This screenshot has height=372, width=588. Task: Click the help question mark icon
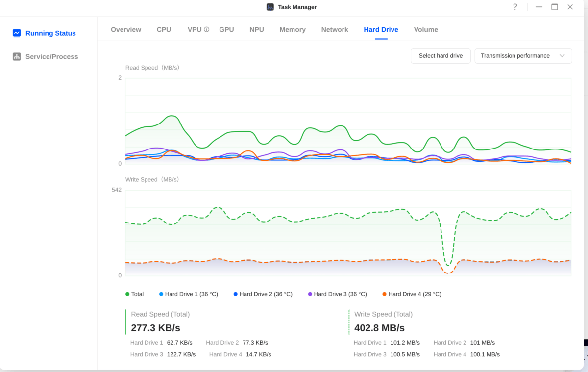(515, 7)
